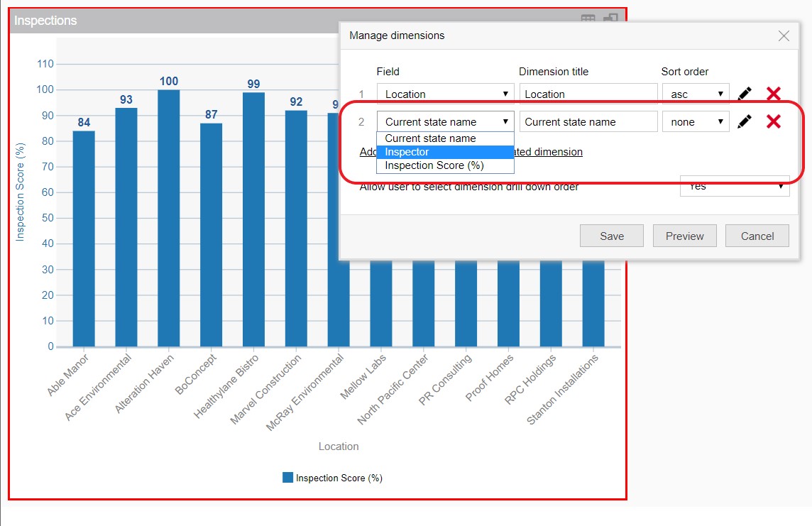Click the Inspection Score legend color swatch
This screenshot has height=526, width=812.
287,478
